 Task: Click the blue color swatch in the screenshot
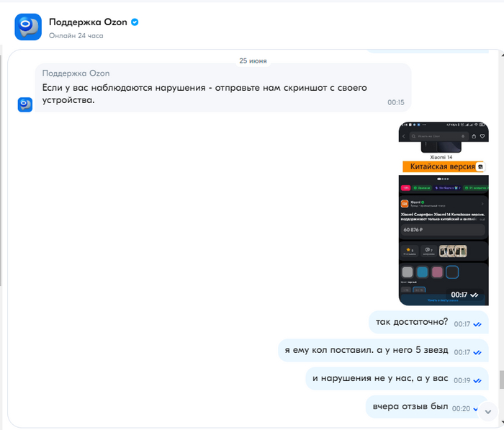pyautogui.click(x=423, y=272)
